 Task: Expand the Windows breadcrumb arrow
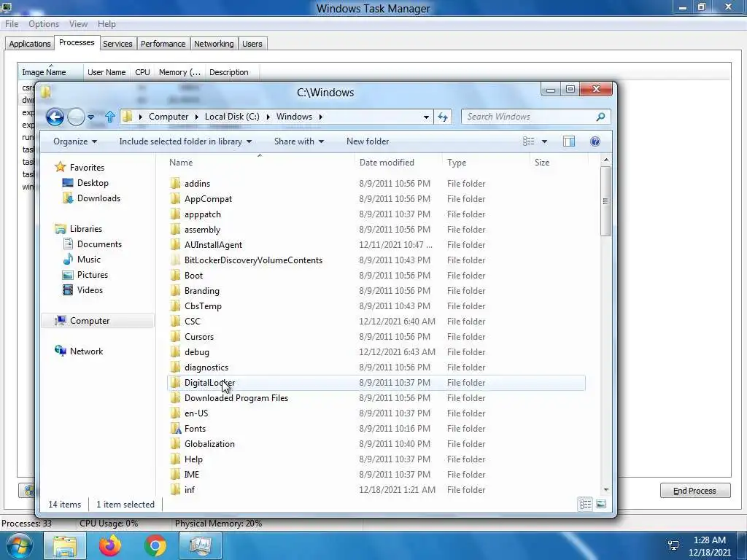[321, 117]
